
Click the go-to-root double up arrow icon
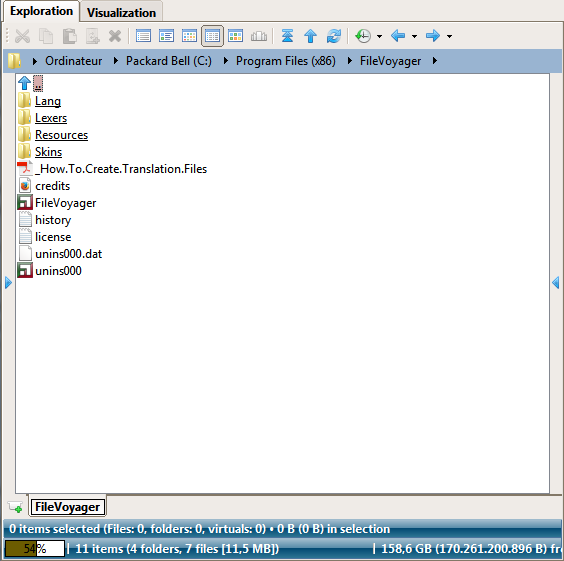tap(287, 36)
